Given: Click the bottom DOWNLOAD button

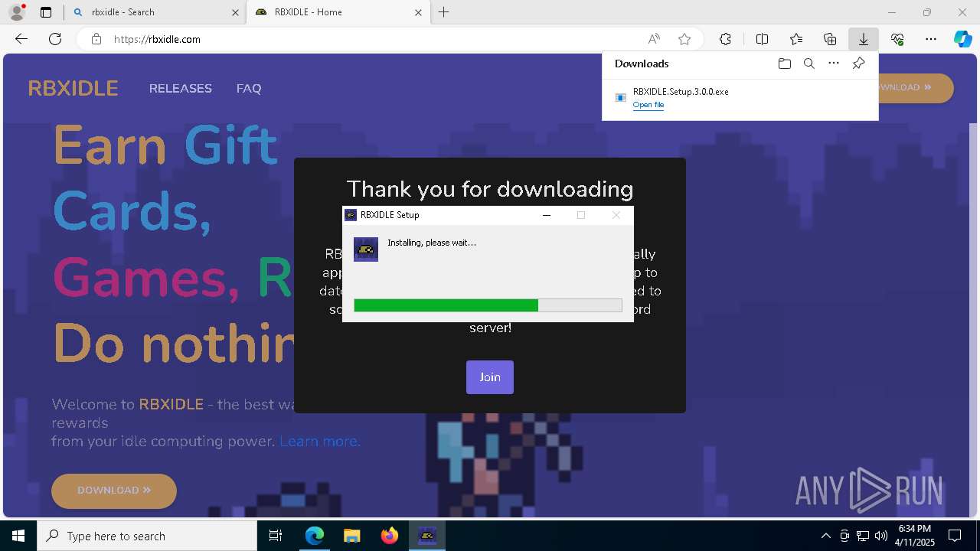Looking at the screenshot, I should tap(114, 491).
